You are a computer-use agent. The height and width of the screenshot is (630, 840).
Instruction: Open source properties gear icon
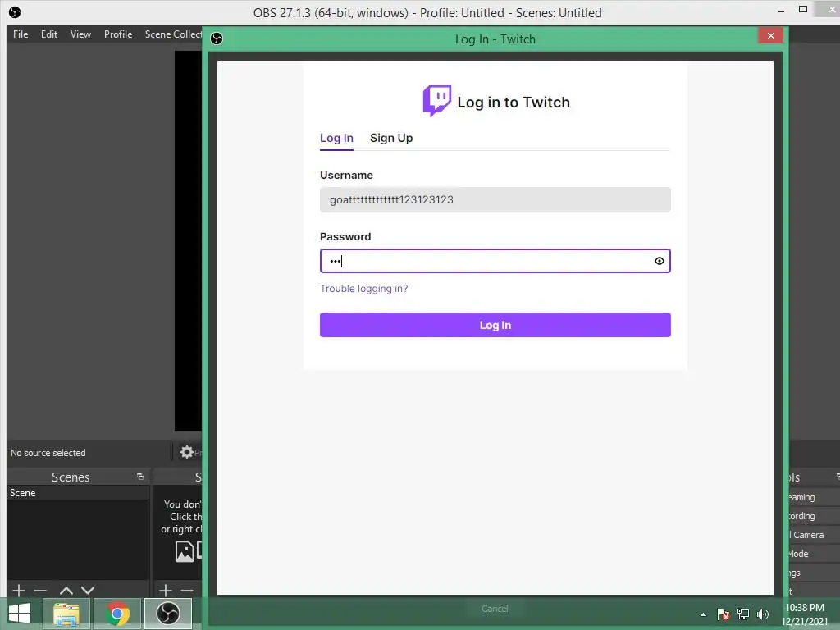click(186, 452)
